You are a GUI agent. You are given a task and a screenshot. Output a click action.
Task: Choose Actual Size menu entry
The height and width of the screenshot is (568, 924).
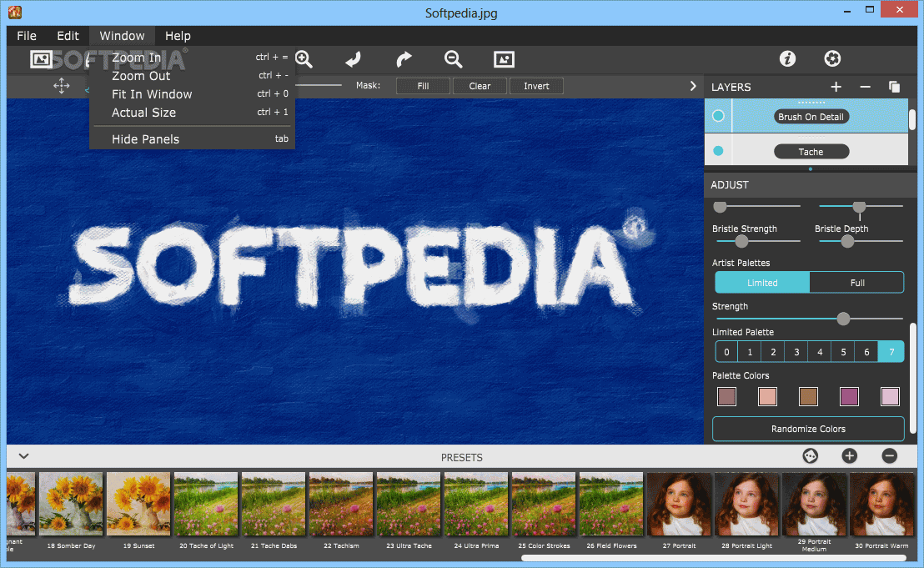point(192,112)
